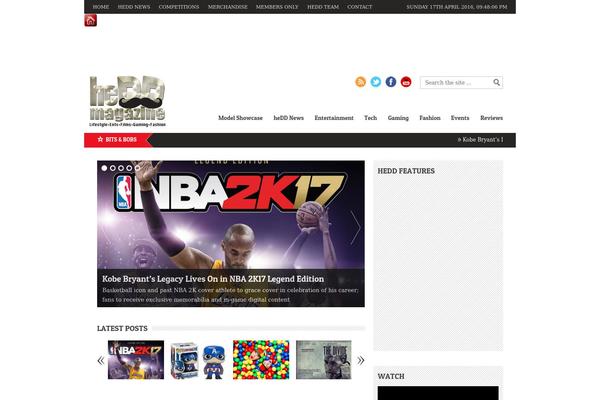
Task: Open Entertainment category
Action: [334, 118]
